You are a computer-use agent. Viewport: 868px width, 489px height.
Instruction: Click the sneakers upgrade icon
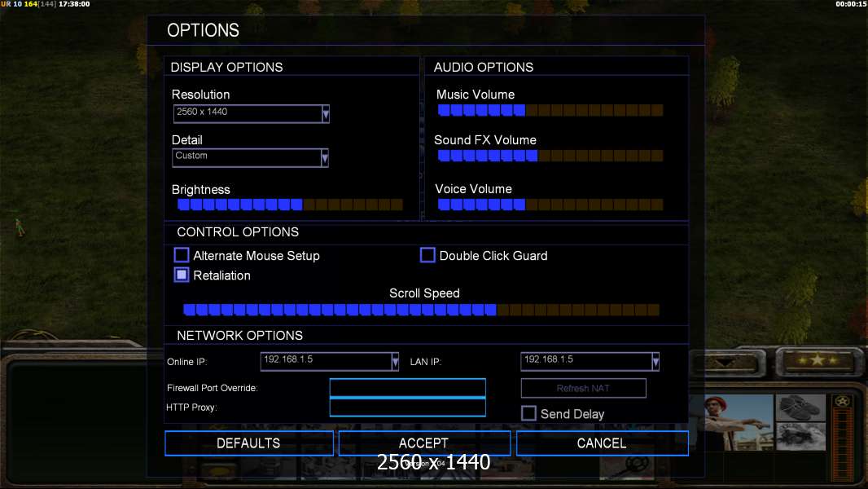[800, 407]
